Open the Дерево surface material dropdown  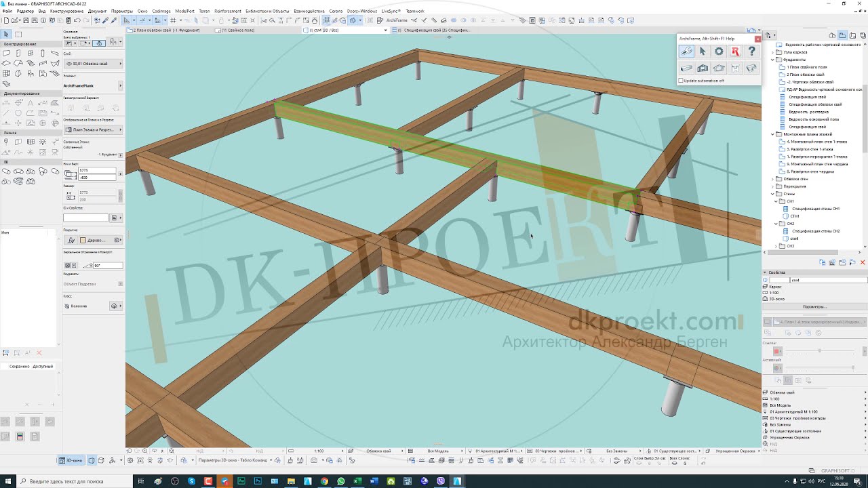100,240
